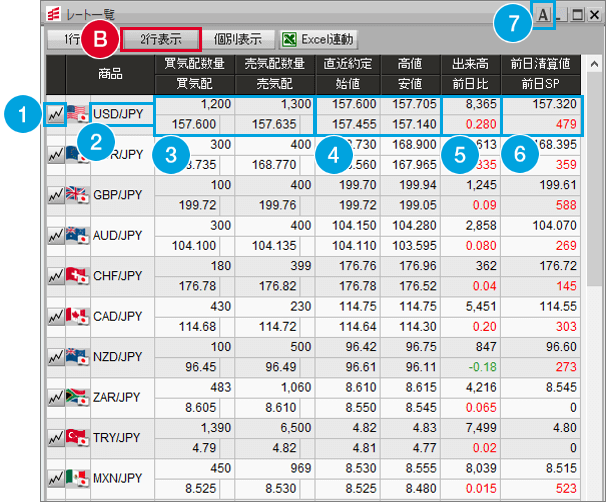Viewport: 606px width, 502px height.
Task: Select the AUD/JPY product name
Action: tap(117, 236)
